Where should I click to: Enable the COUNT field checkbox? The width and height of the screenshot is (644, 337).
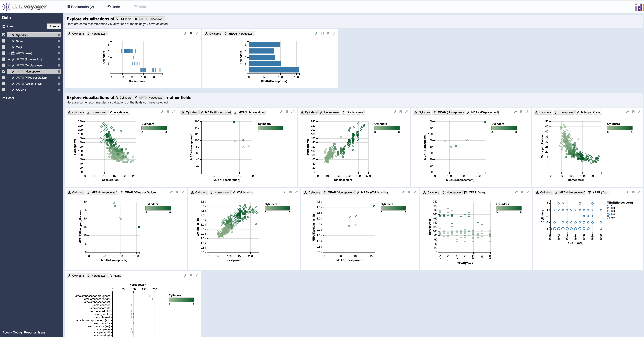tap(4, 90)
